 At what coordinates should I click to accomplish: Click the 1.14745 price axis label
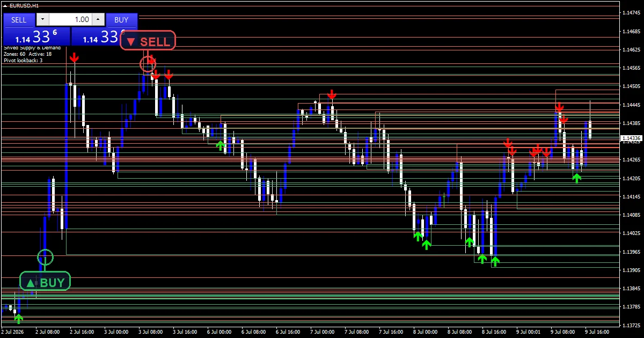tap(631, 13)
